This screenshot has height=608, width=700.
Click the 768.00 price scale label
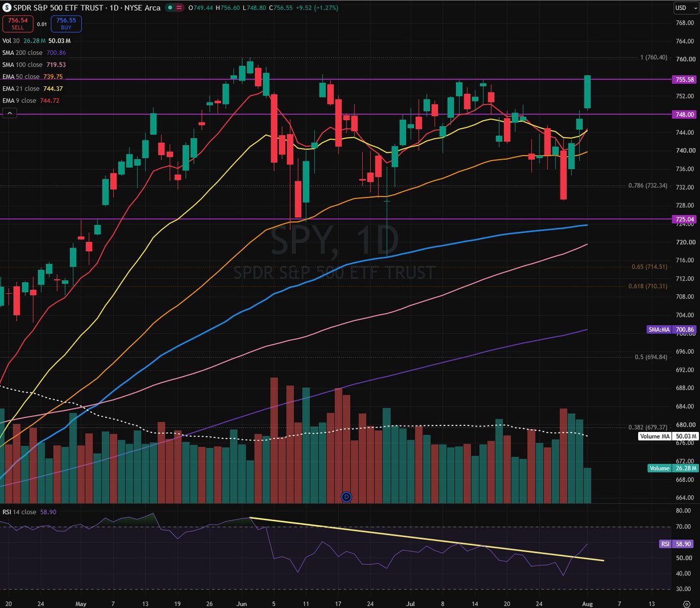pyautogui.click(x=685, y=23)
